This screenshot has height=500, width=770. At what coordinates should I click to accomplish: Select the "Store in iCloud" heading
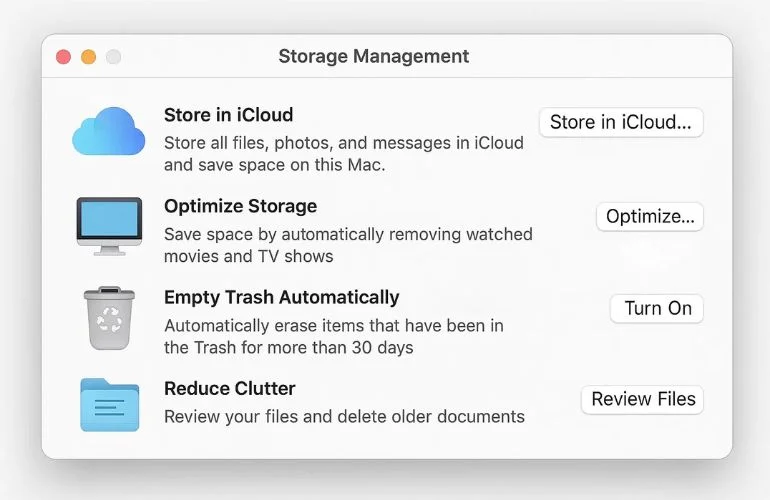(x=228, y=115)
